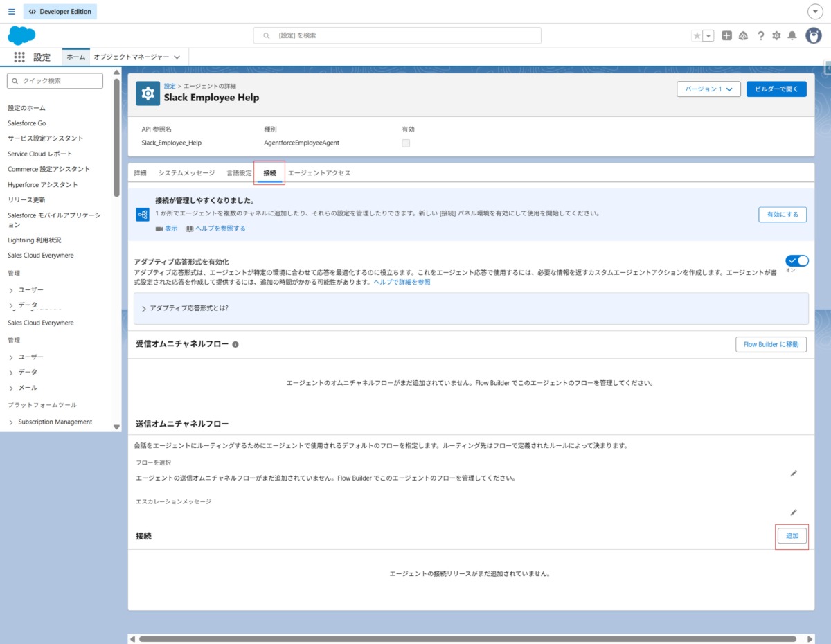Expand the Subscription Management sidebar node
Screen dimensions: 831x644
pos(11,422)
